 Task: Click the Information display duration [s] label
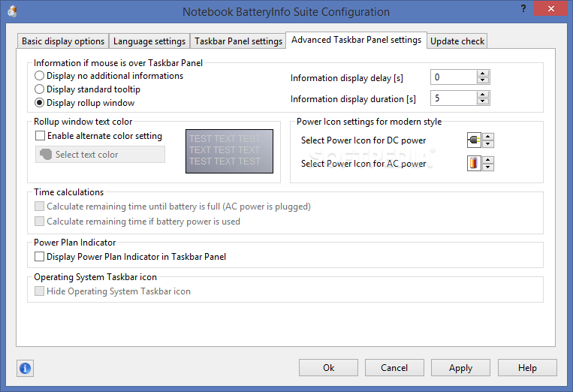pos(353,99)
